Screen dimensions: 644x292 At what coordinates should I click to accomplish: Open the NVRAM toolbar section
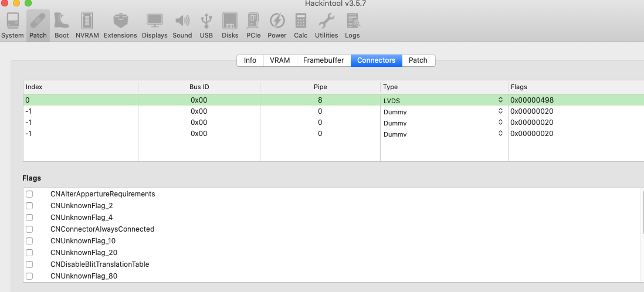tap(86, 25)
